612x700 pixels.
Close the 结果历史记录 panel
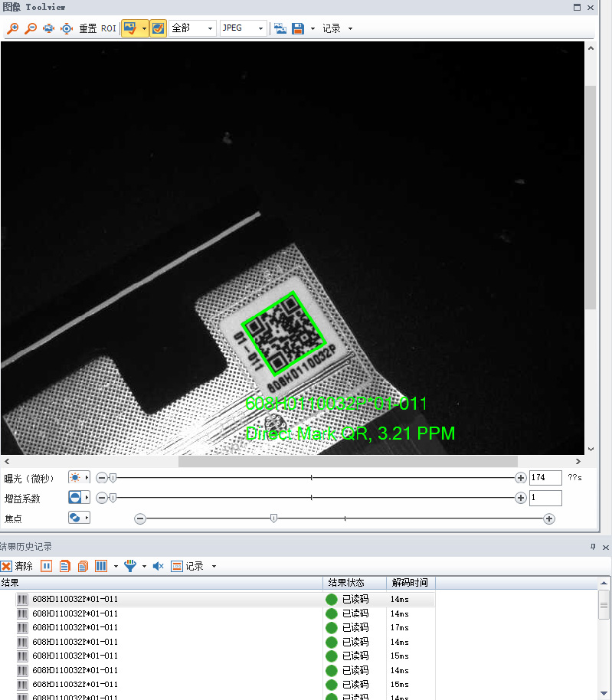pos(605,547)
